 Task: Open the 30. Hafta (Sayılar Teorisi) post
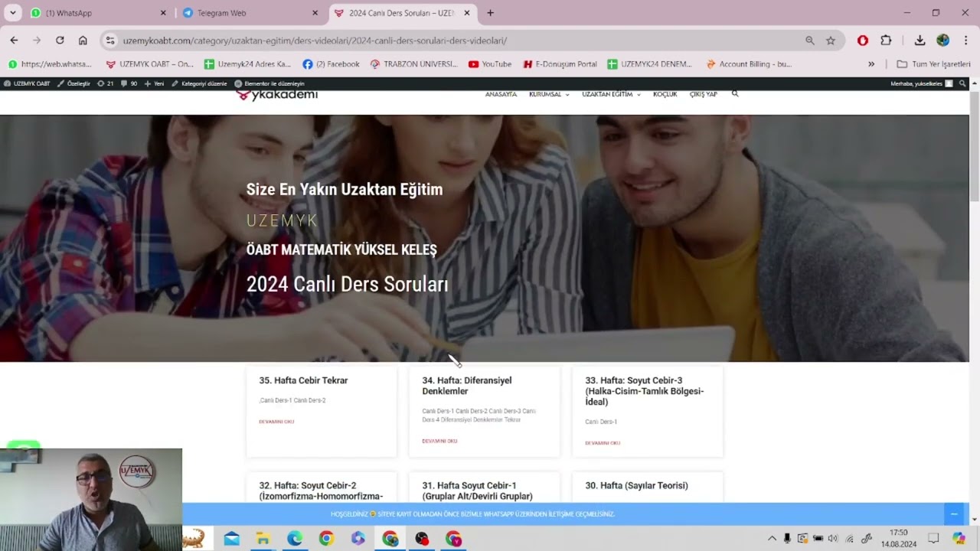click(x=636, y=485)
